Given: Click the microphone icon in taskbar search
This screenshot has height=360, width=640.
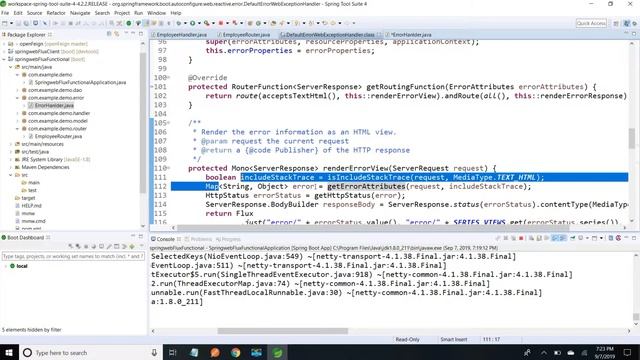Looking at the screenshot, I should [154, 352].
